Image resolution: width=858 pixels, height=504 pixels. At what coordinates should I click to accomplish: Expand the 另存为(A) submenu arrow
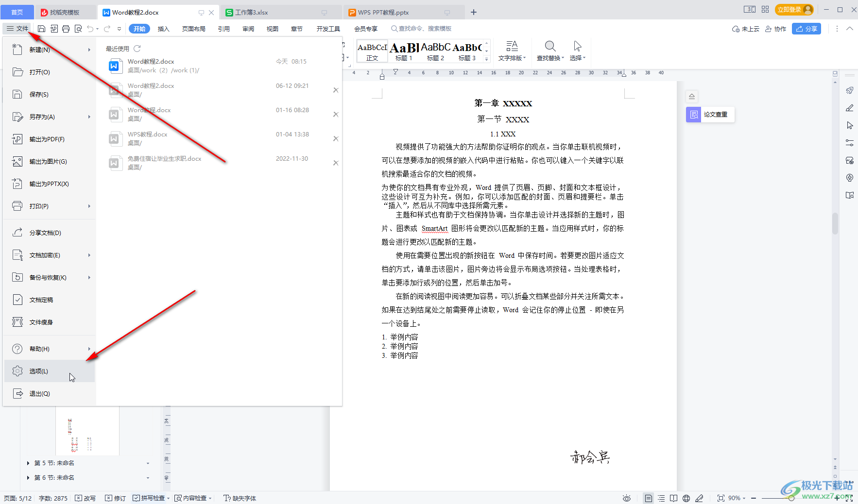pos(89,117)
